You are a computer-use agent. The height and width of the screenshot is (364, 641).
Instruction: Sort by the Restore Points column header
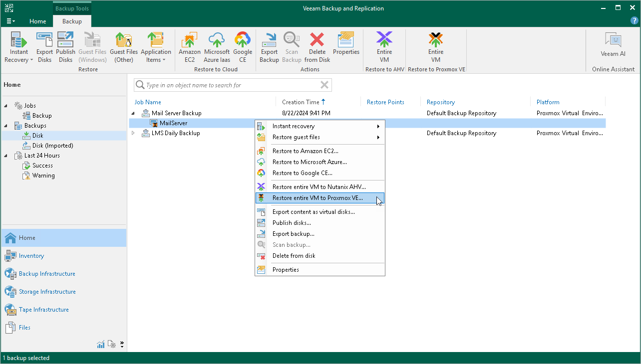pyautogui.click(x=385, y=102)
